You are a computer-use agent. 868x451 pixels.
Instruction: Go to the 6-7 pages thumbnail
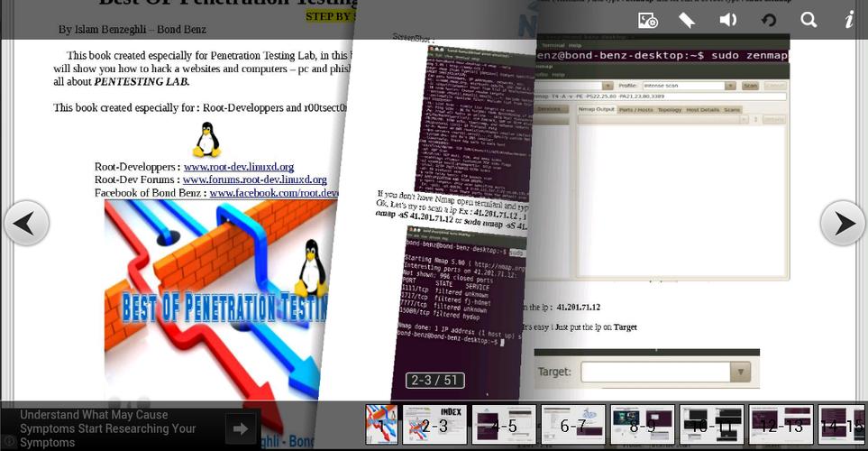[x=573, y=425]
